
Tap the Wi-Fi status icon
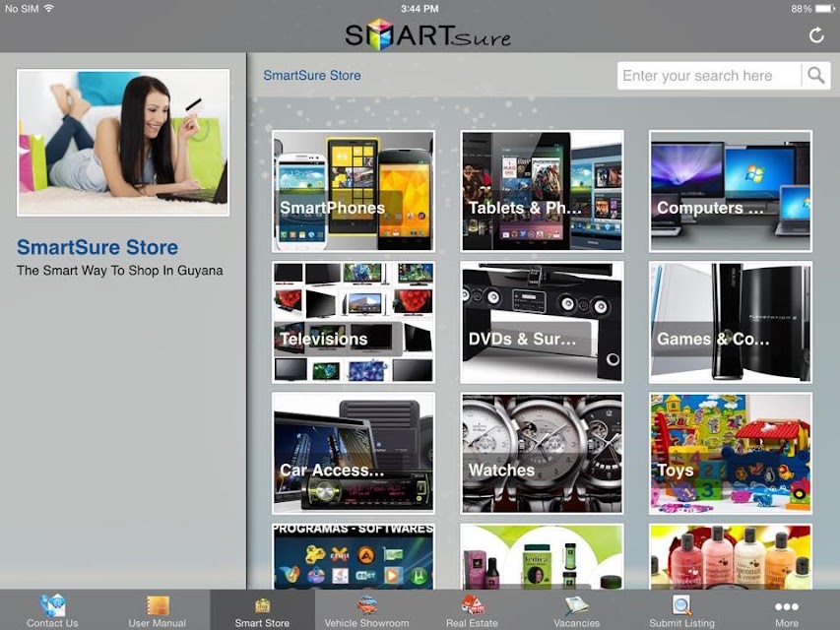tap(49, 8)
